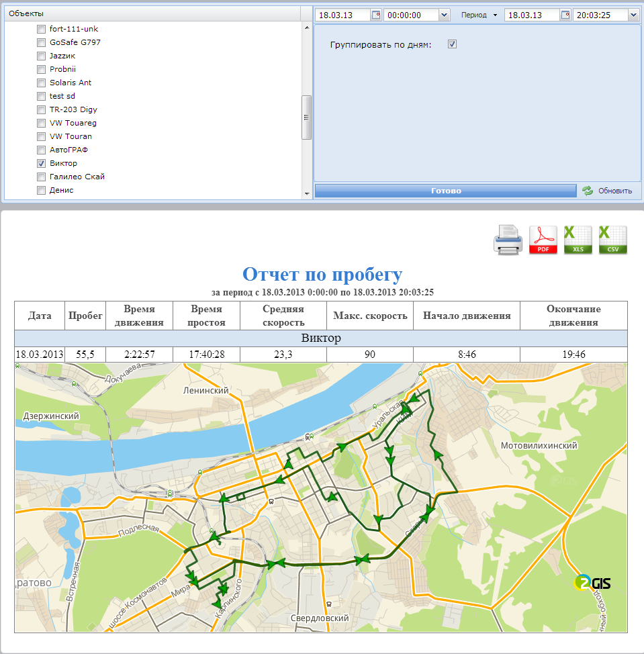Click the 2GIS logo on map

coord(592,582)
